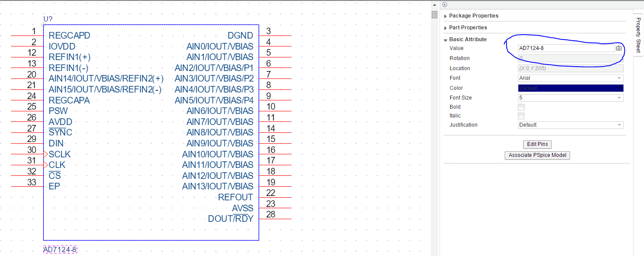Select the DOUT/RDY pin name
Screen dimensions: 644x256
click(x=231, y=219)
